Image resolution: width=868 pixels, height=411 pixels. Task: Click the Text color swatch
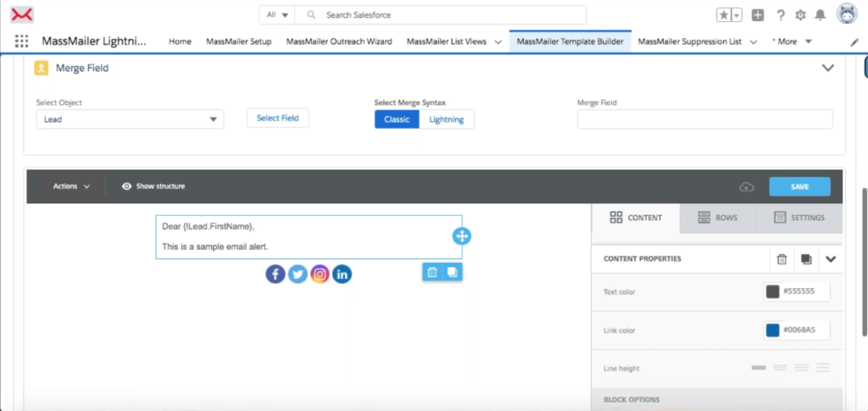(772, 292)
